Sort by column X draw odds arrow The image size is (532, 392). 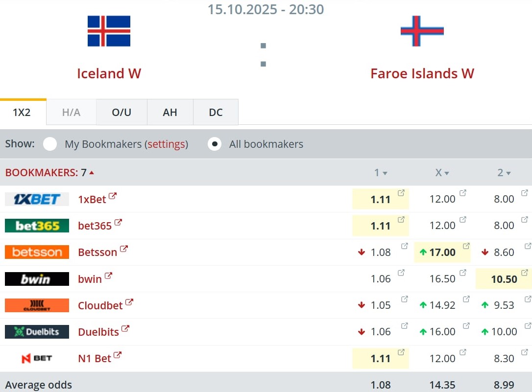tap(447, 173)
